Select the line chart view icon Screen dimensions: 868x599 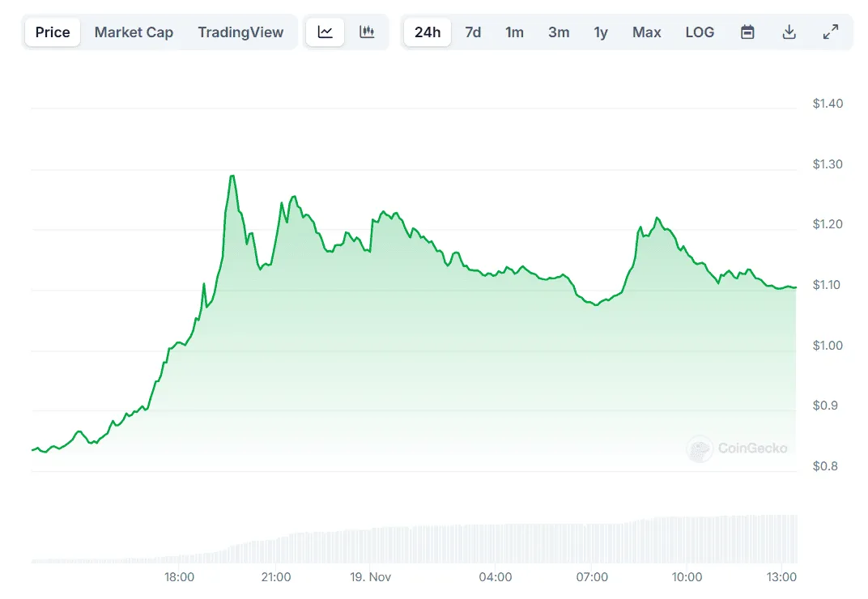(325, 32)
